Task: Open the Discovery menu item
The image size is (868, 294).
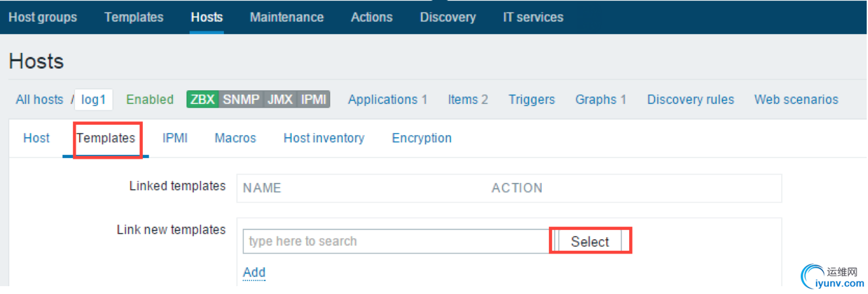Action: 448,18
